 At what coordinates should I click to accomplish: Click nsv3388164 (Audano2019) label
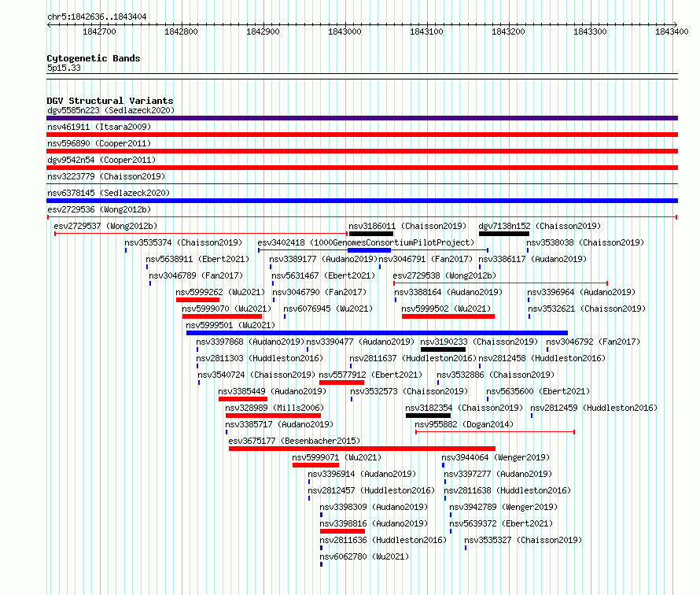click(448, 292)
